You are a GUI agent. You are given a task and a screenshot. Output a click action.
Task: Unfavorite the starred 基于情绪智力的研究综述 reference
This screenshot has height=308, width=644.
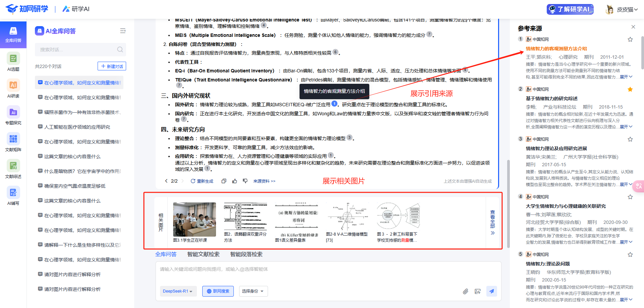click(x=630, y=89)
